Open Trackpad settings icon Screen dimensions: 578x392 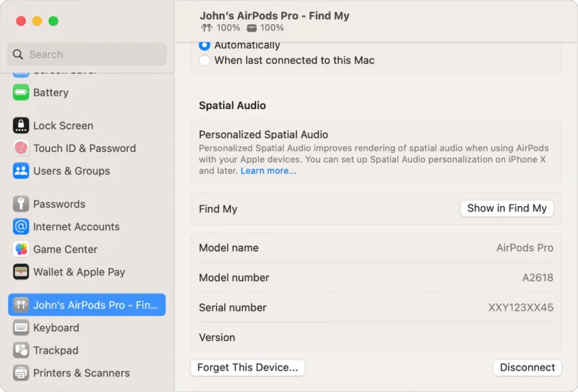point(21,351)
